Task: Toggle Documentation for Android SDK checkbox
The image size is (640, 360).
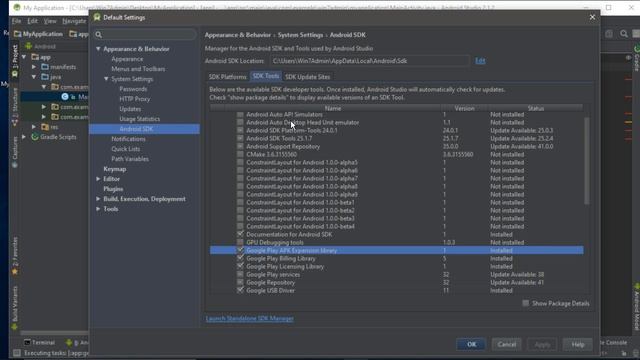Action: pyautogui.click(x=240, y=234)
